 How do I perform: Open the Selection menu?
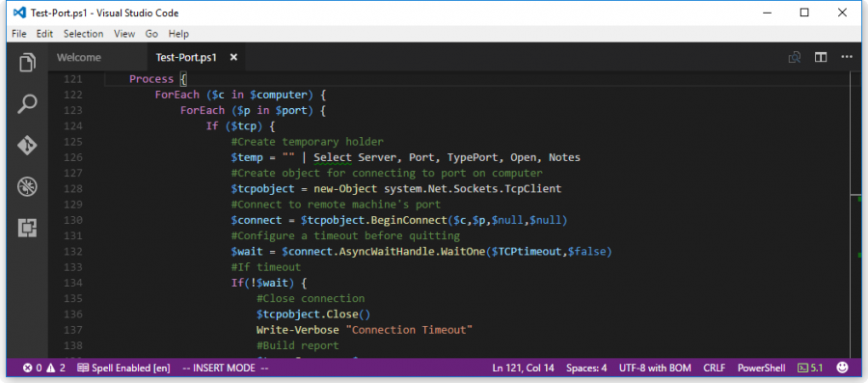[83, 34]
